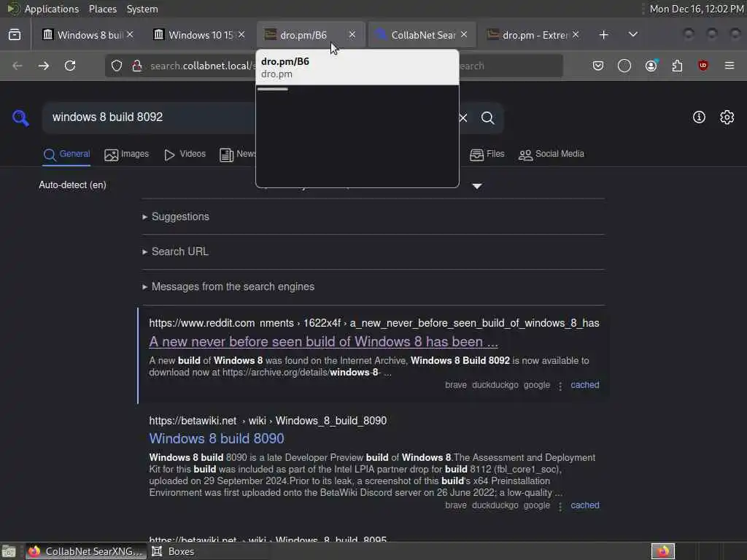747x560 pixels.
Task: Close the Windows 10 15 tab
Action: 241,35
